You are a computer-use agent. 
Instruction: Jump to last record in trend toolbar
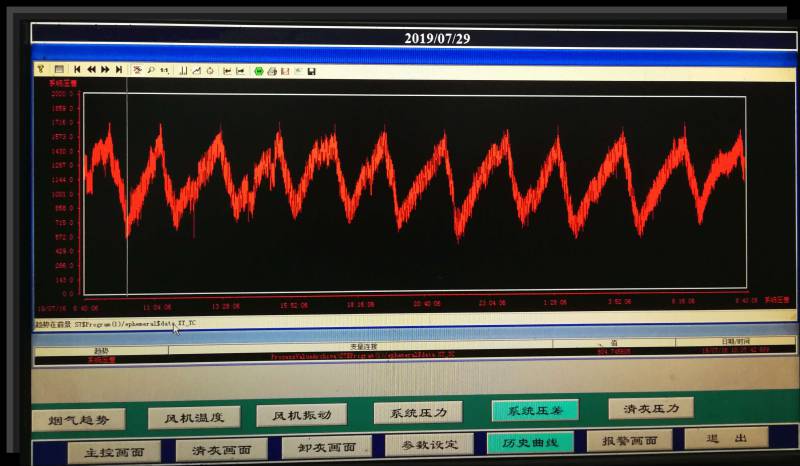(x=118, y=70)
